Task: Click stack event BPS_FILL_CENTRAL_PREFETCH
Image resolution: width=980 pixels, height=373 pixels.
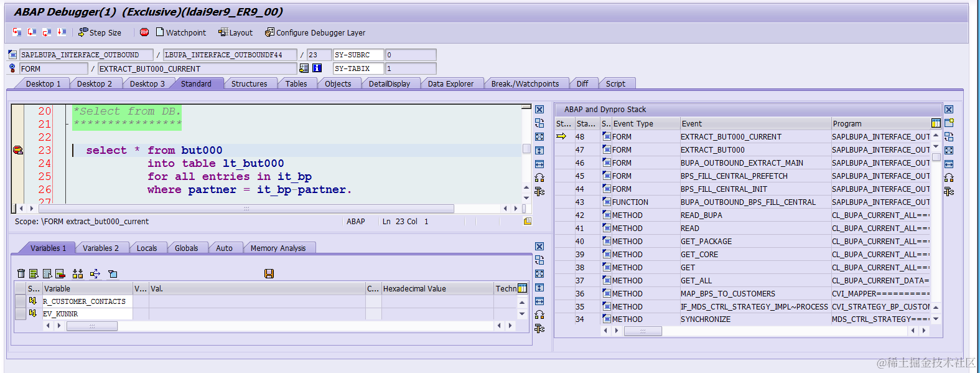Action: pyautogui.click(x=734, y=176)
